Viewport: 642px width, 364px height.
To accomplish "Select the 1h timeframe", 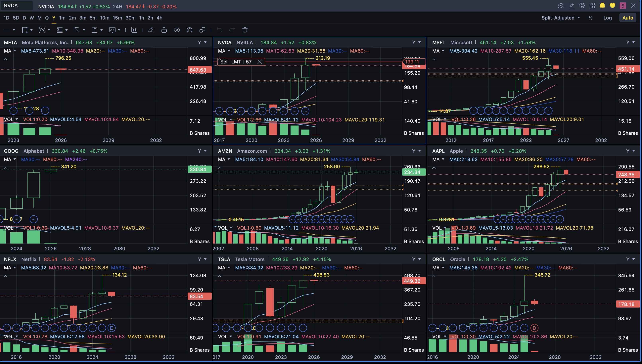I will 142,18.
